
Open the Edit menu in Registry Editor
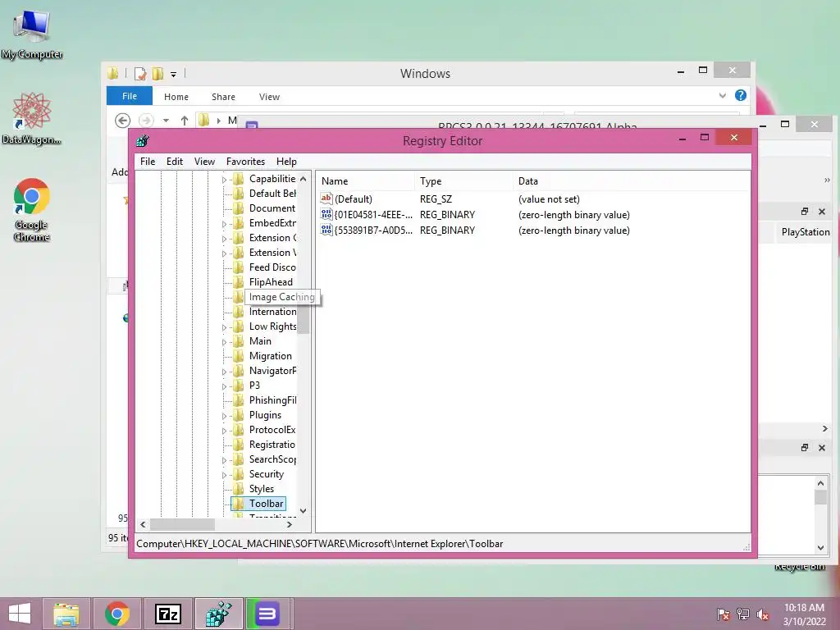click(x=175, y=162)
